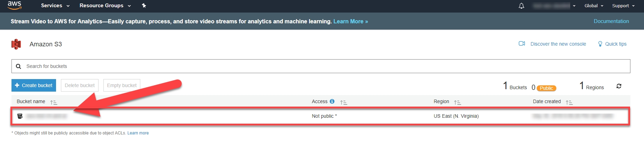Click Discover the new console link
The image size is (644, 147).
[x=558, y=44]
